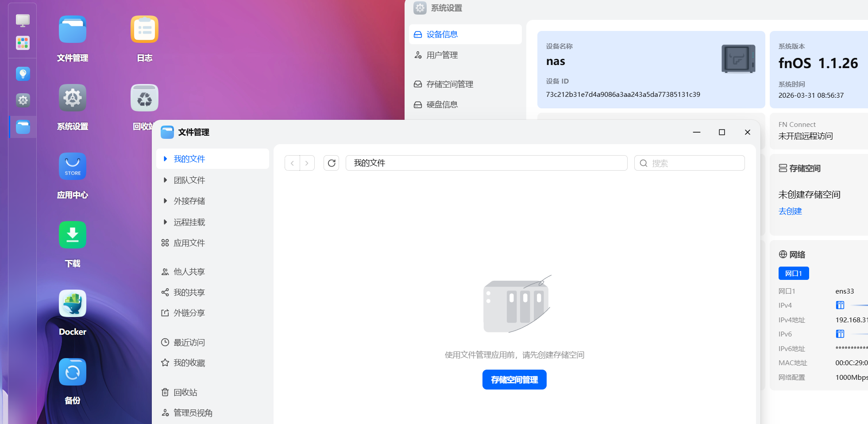Show the desktop via the monitor dock icon
The image size is (868, 424).
tap(22, 20)
